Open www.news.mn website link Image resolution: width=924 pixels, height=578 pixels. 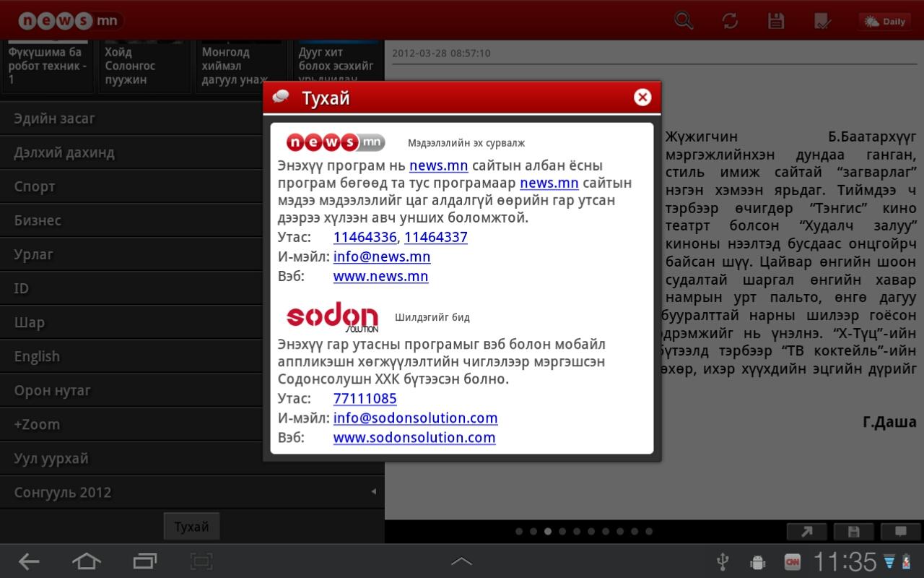click(x=380, y=276)
